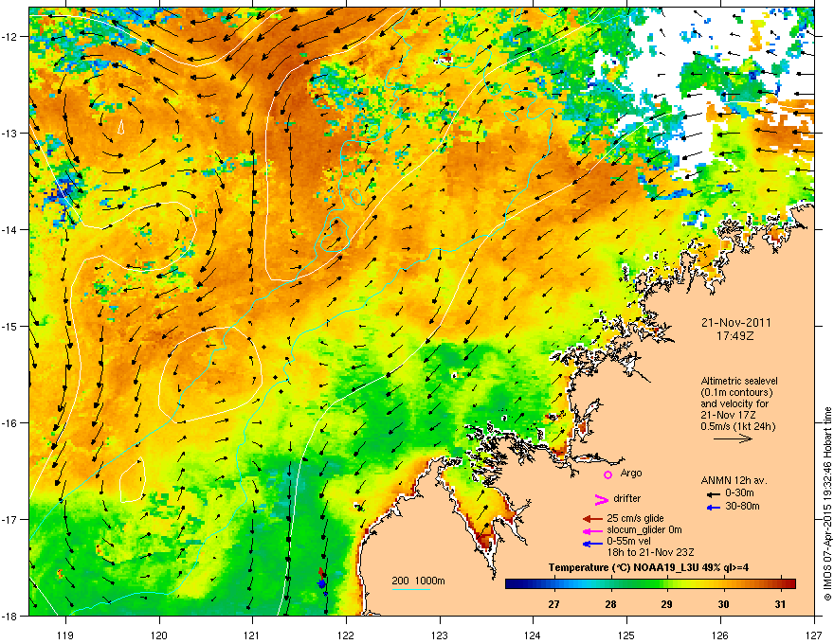Screen dimensions: 834x644
Task: Click latitude axis label -18
Action: click(x=10, y=616)
